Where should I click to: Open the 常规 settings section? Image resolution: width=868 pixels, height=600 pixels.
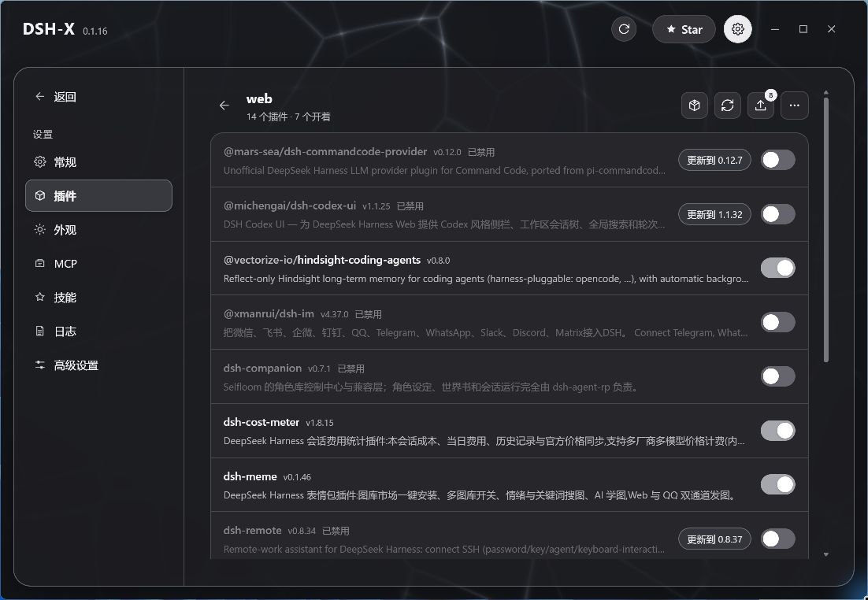click(98, 162)
